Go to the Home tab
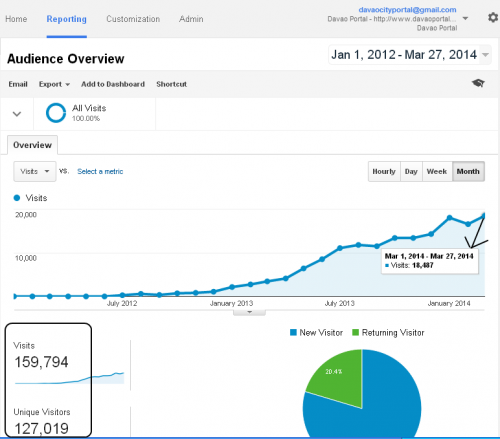This screenshot has width=500, height=439. pos(16,19)
